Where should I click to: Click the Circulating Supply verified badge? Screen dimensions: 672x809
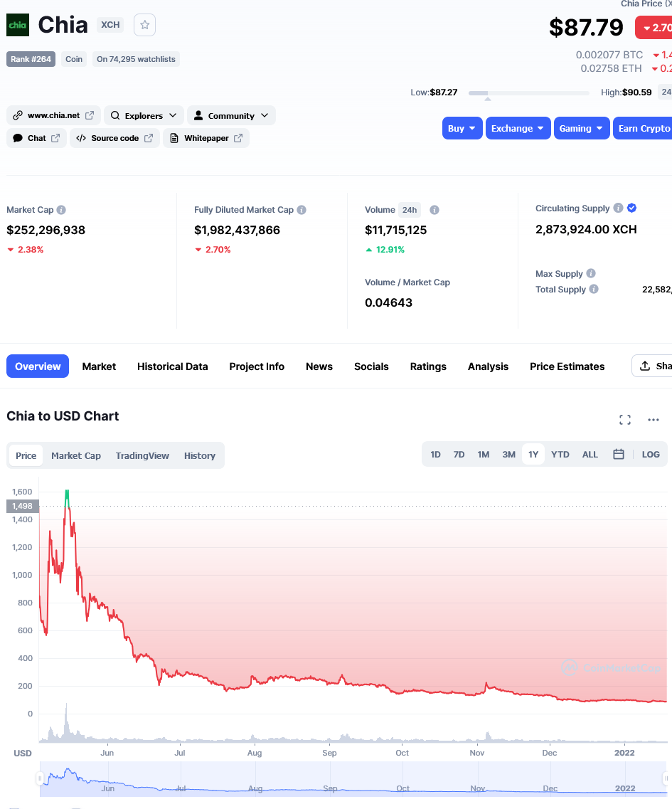(632, 208)
